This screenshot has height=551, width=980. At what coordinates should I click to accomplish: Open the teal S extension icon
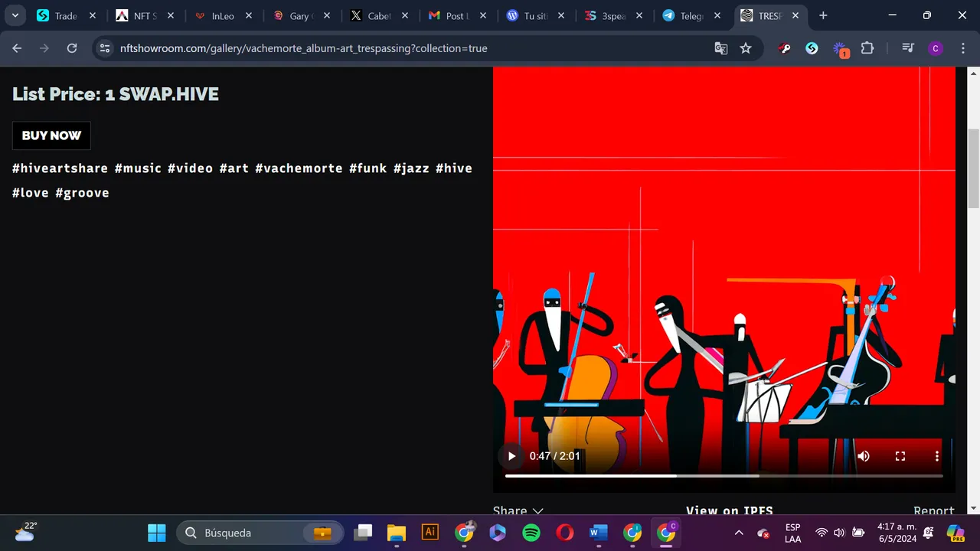pyautogui.click(x=812, y=48)
